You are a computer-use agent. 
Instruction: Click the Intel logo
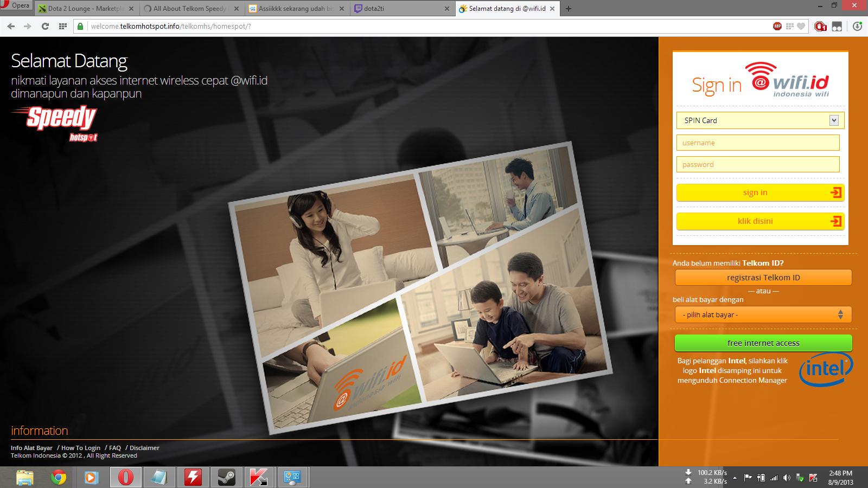point(826,369)
